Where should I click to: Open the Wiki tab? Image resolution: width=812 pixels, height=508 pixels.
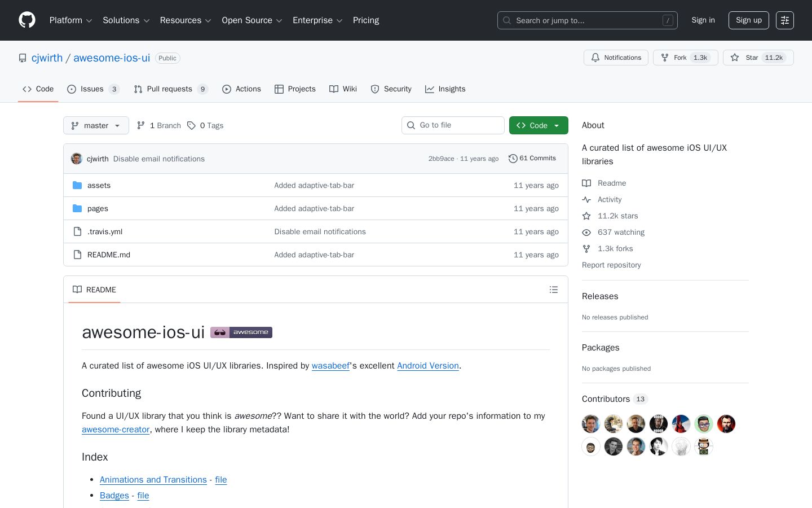pos(343,89)
